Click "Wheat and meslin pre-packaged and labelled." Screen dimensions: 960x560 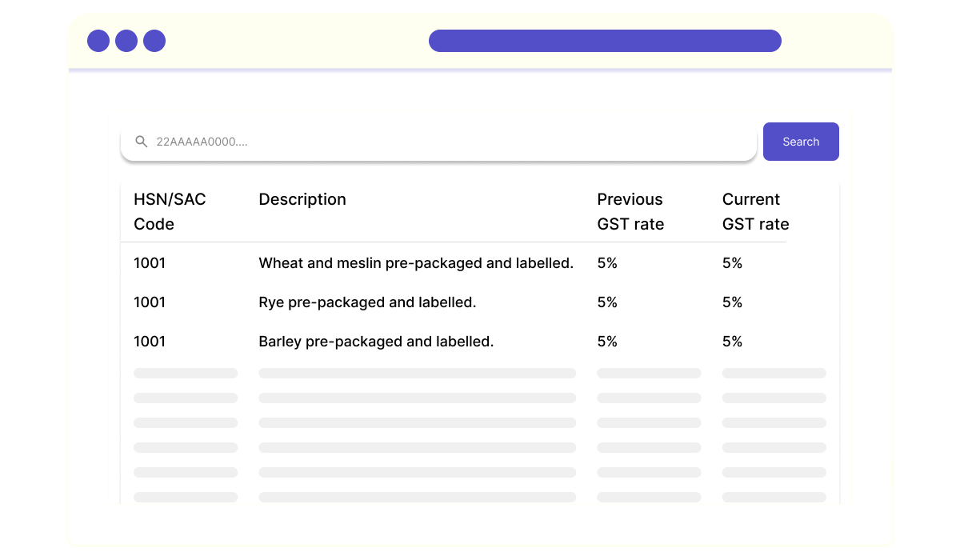[x=416, y=263]
